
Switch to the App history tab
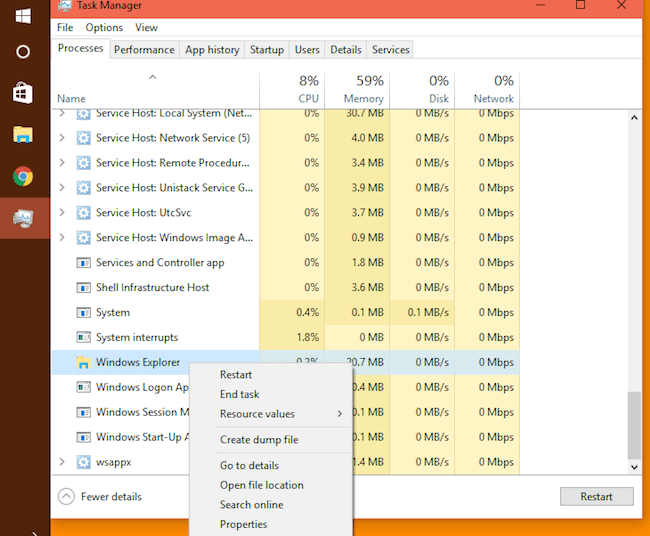[212, 49]
